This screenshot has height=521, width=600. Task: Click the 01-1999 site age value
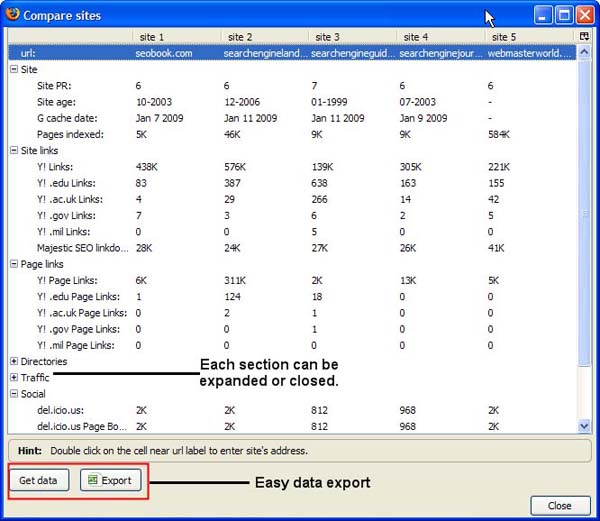tap(329, 102)
